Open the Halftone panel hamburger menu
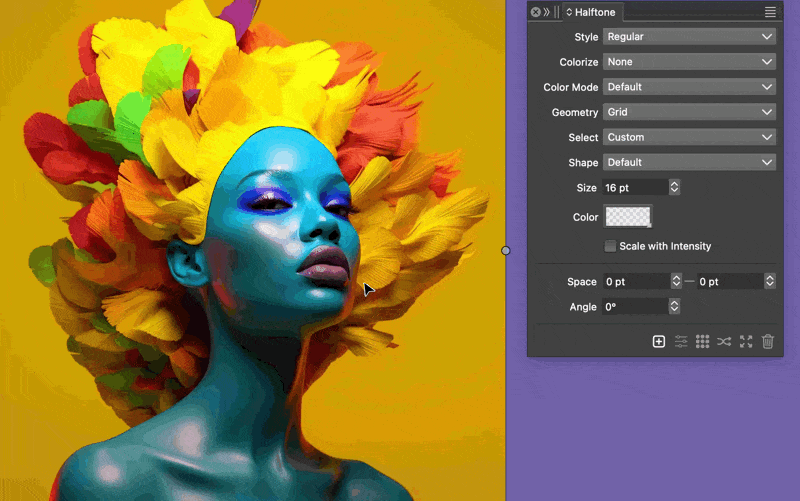Image resolution: width=800 pixels, height=501 pixels. (770, 12)
